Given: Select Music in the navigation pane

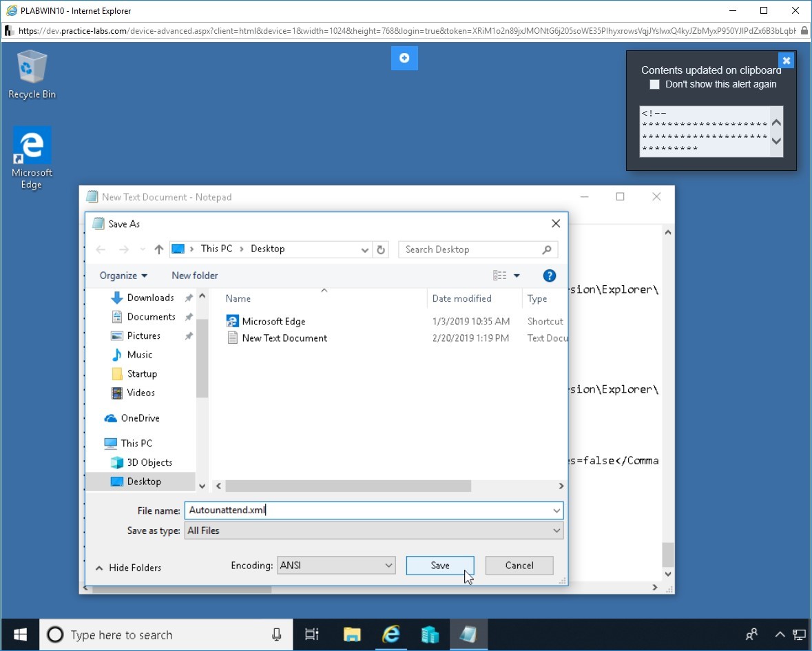Looking at the screenshot, I should click(139, 355).
